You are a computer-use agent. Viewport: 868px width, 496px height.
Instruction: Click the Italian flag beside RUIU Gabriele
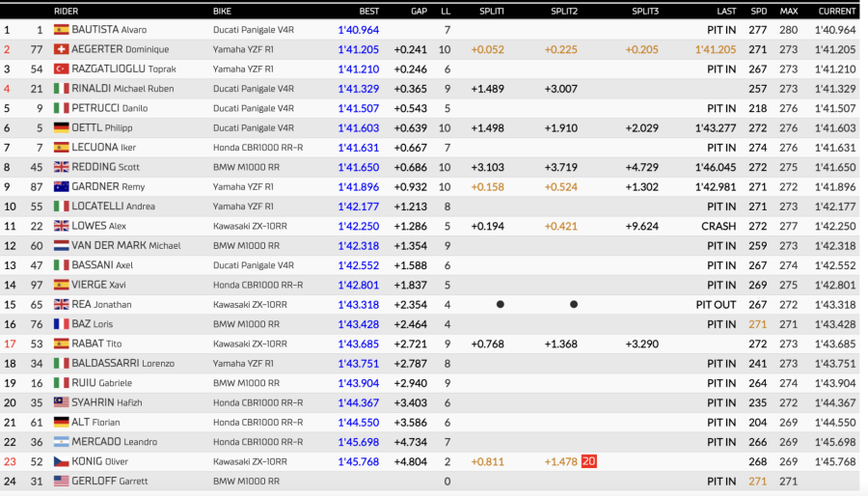tap(62, 383)
